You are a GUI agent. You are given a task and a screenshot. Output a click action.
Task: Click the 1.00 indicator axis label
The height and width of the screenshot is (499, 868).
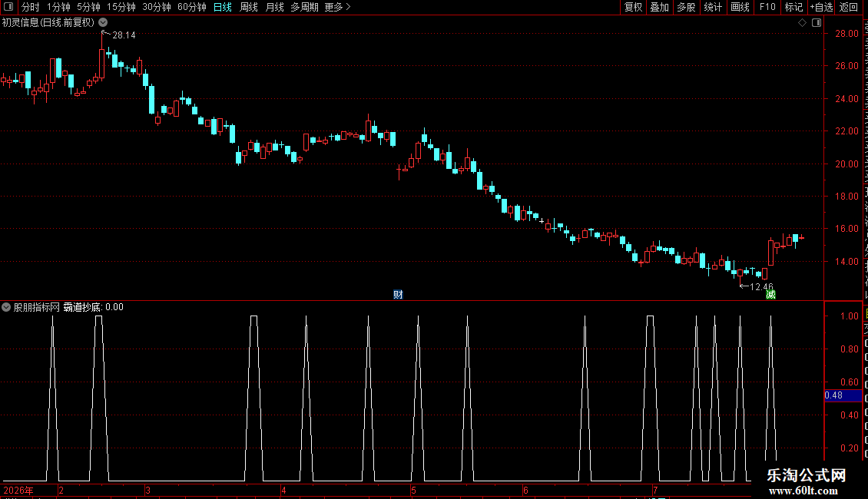coord(850,316)
